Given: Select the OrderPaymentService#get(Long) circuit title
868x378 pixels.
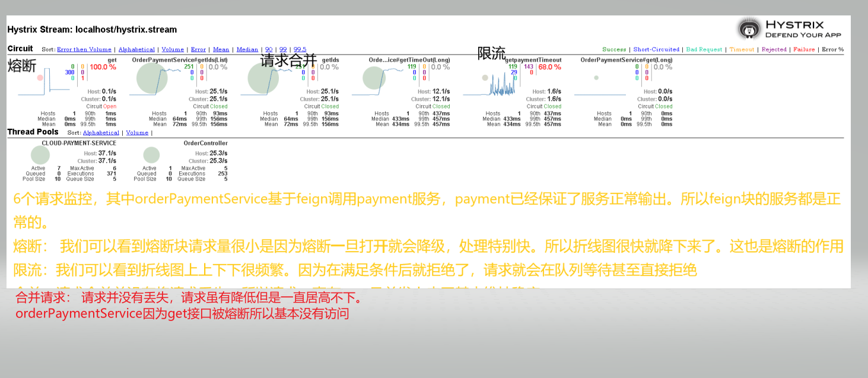Looking at the screenshot, I should pos(627,60).
